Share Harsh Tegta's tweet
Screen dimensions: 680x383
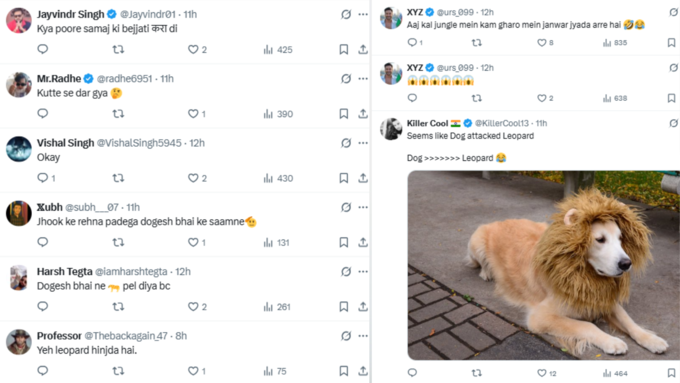coord(363,307)
